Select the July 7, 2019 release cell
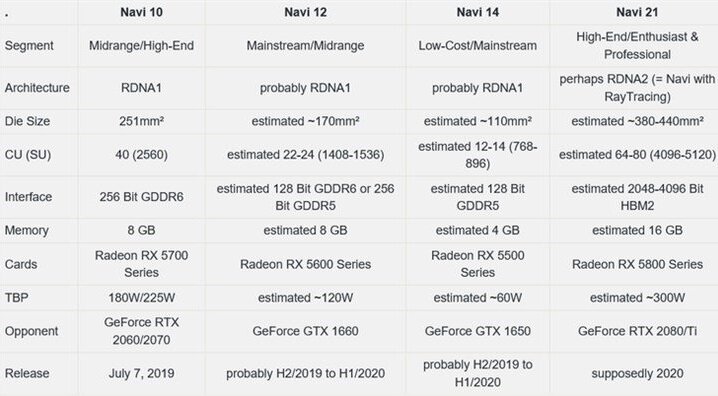 [141, 373]
